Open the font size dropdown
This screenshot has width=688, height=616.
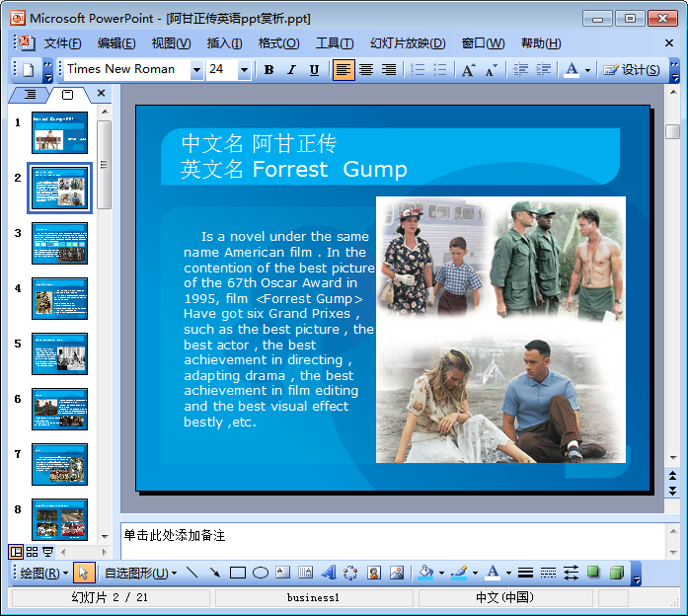click(x=244, y=70)
